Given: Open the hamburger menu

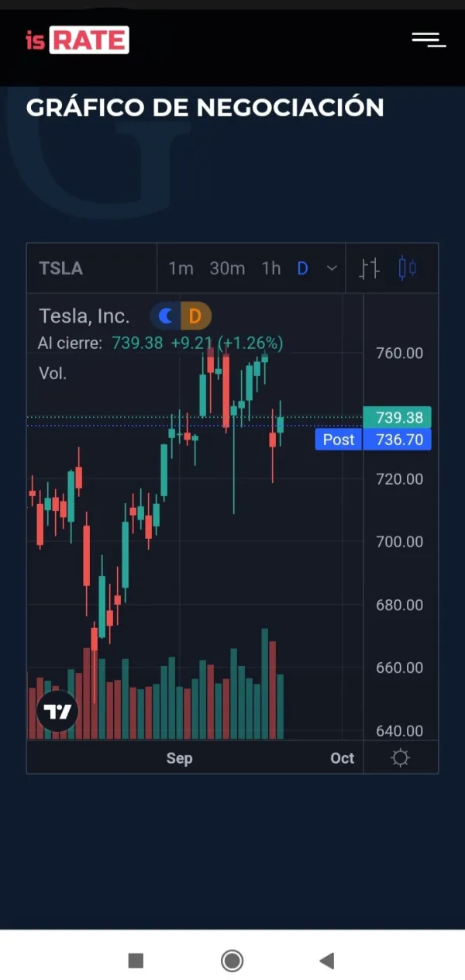Looking at the screenshot, I should [x=429, y=40].
